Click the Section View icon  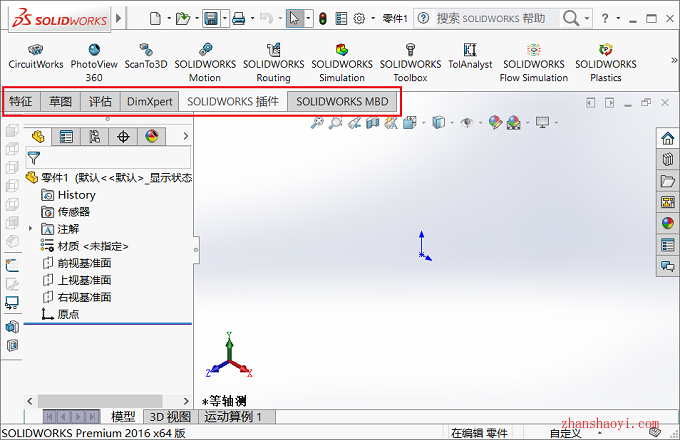373,123
